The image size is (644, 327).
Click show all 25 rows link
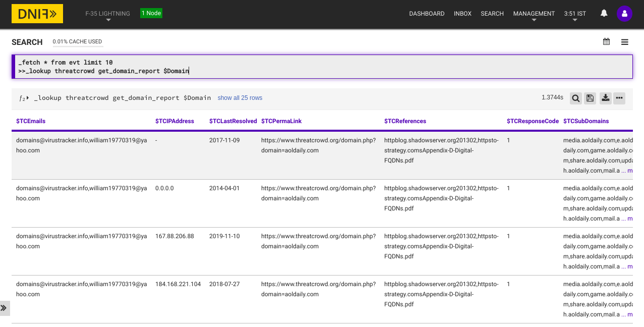(x=240, y=98)
